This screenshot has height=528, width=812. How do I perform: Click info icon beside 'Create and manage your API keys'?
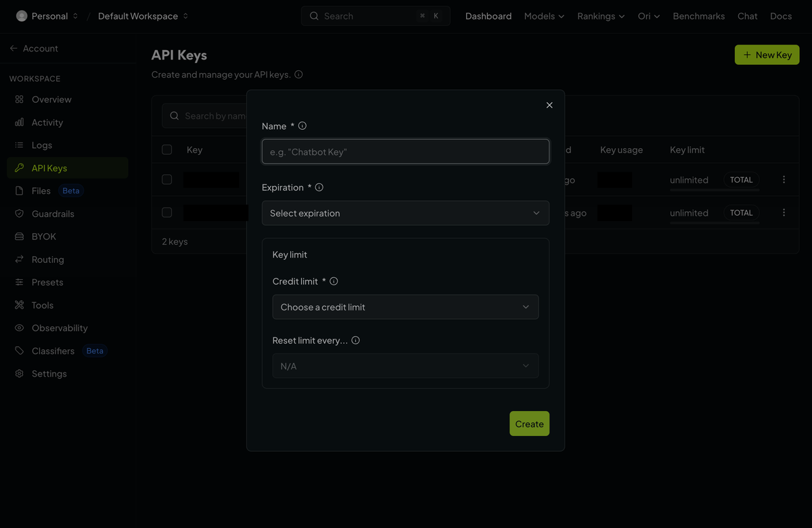click(x=298, y=74)
